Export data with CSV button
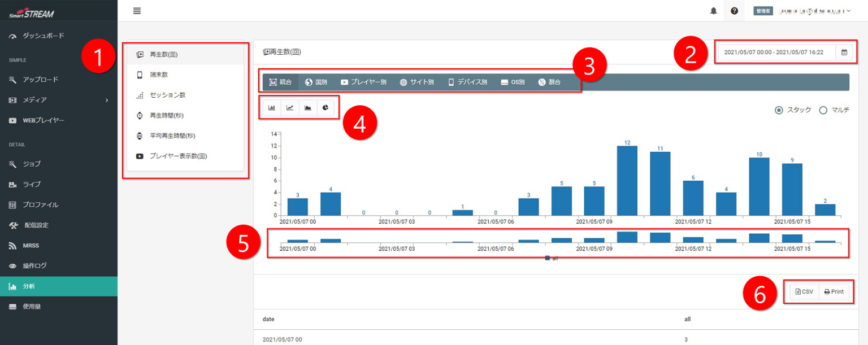 [x=804, y=291]
